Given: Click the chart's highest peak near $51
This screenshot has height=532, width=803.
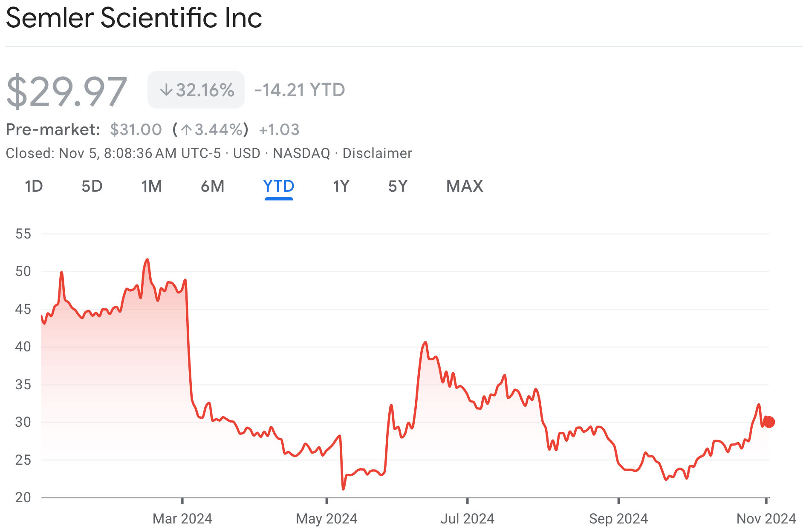Looking at the screenshot, I should [x=147, y=259].
